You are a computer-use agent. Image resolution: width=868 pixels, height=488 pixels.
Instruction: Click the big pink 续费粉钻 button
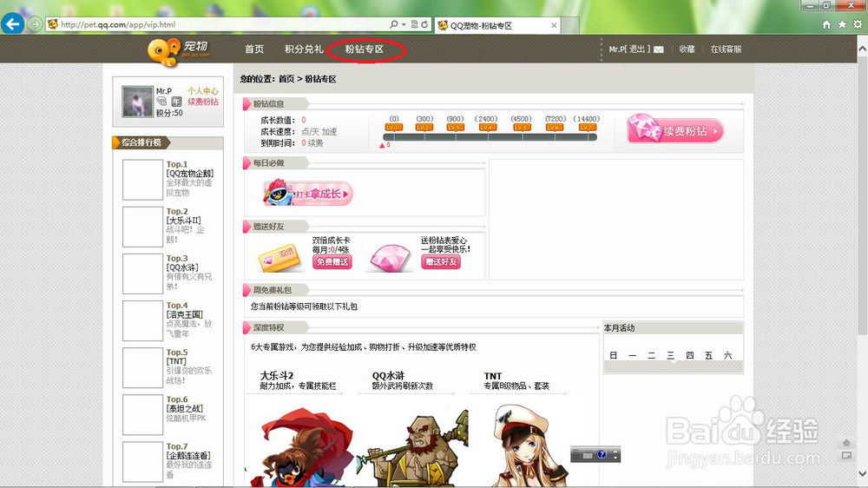pyautogui.click(x=675, y=129)
